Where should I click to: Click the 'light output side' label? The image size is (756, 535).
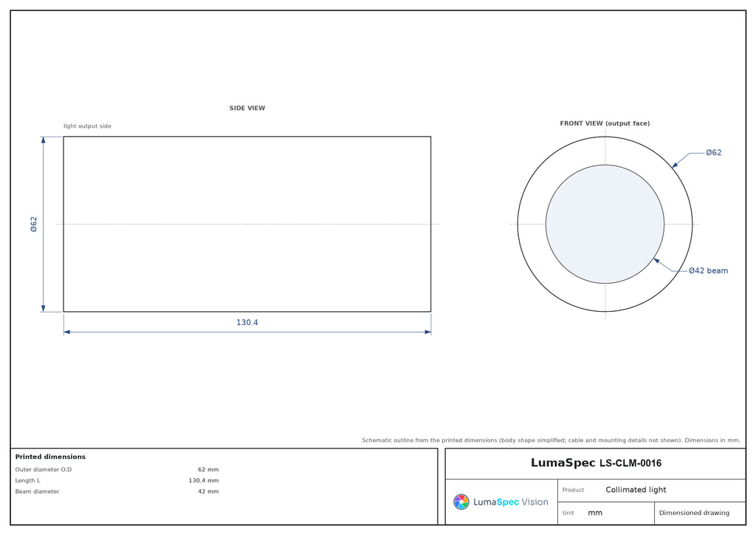pyautogui.click(x=87, y=126)
